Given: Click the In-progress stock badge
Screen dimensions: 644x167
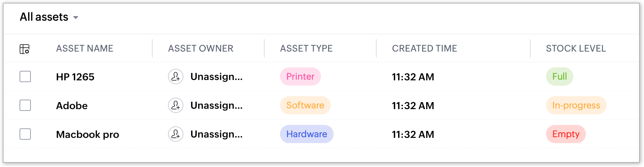Looking at the screenshot, I should tap(576, 105).
